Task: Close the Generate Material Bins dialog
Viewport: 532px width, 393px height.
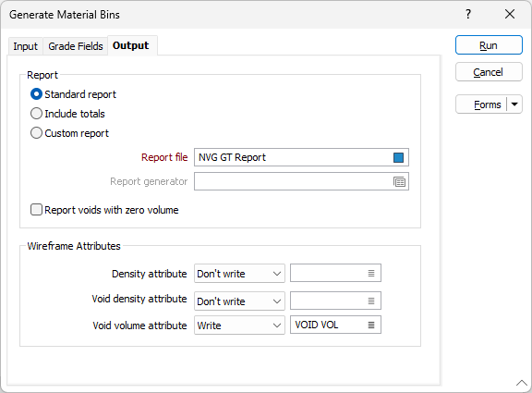Action: (510, 14)
